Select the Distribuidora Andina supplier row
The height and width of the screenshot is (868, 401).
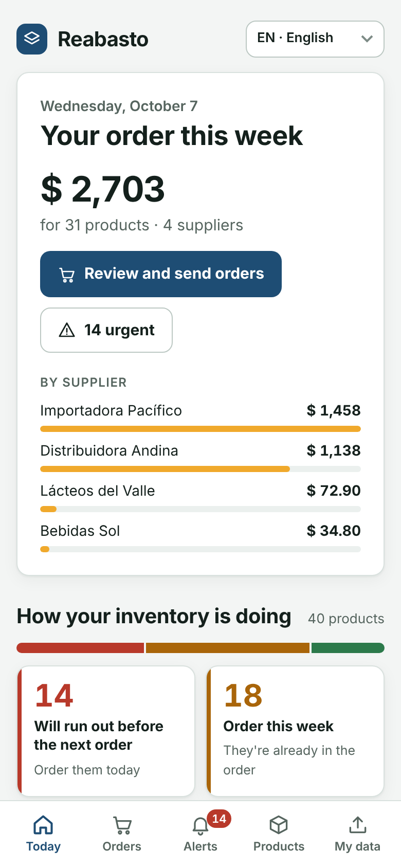pos(200,457)
